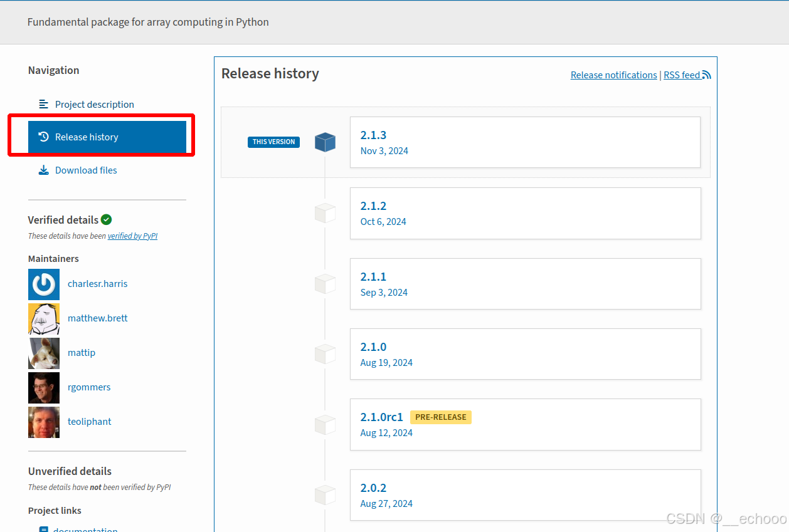This screenshot has height=532, width=789.
Task: Open maintainer mattip profile link
Action: 82,352
